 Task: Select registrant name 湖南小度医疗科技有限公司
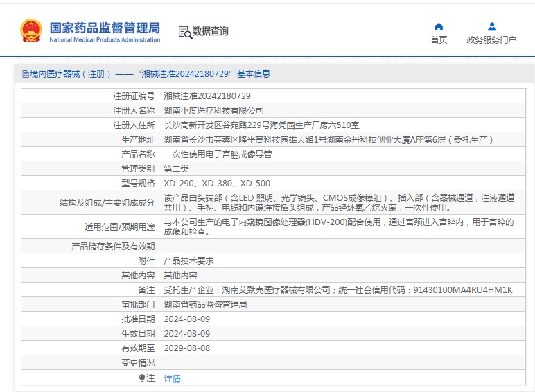(x=213, y=110)
